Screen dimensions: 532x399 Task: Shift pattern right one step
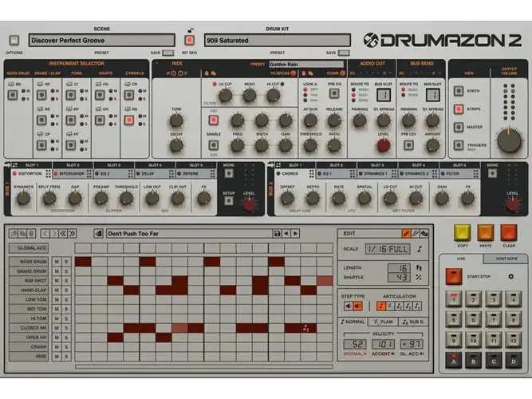tap(54, 234)
